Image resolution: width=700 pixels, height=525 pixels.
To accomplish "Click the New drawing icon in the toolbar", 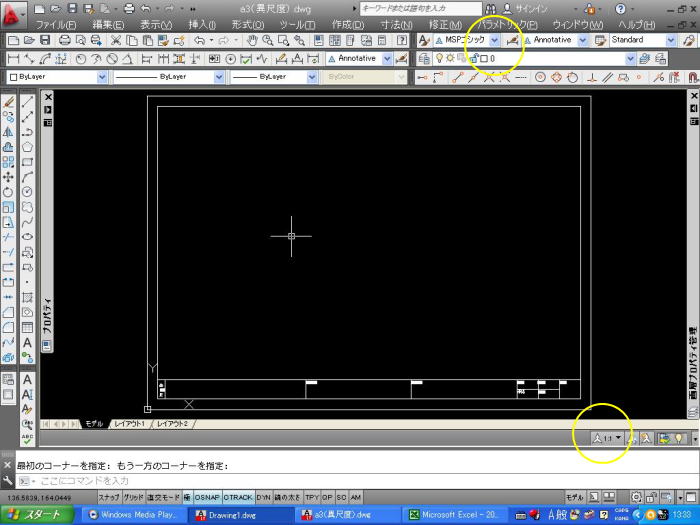I will point(13,41).
